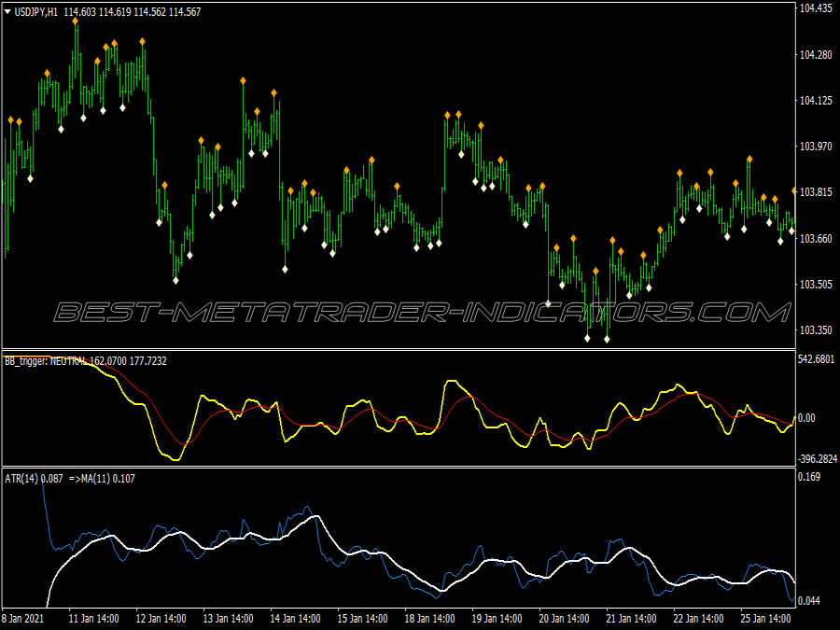The height and width of the screenshot is (630, 840).
Task: Click the BB_trigger: NEUTRAL indicator label
Action: point(46,361)
